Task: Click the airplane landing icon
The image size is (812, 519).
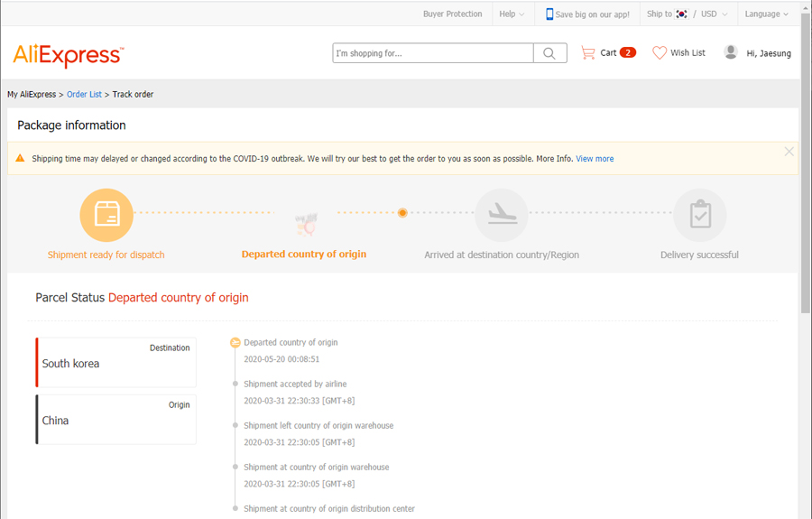Action: [502, 215]
